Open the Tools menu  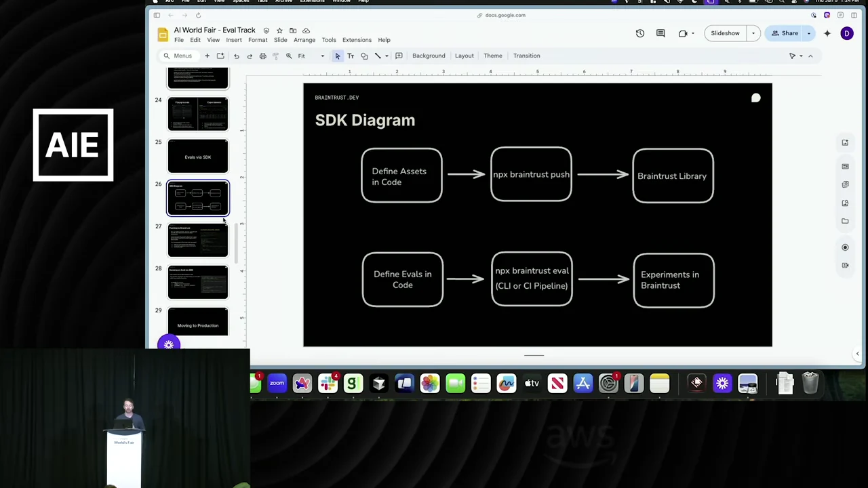pyautogui.click(x=329, y=40)
